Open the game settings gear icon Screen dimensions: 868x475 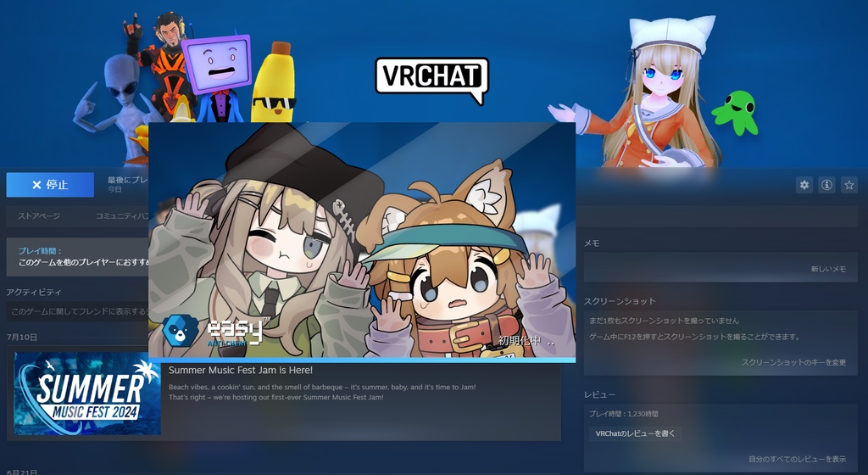(804, 185)
